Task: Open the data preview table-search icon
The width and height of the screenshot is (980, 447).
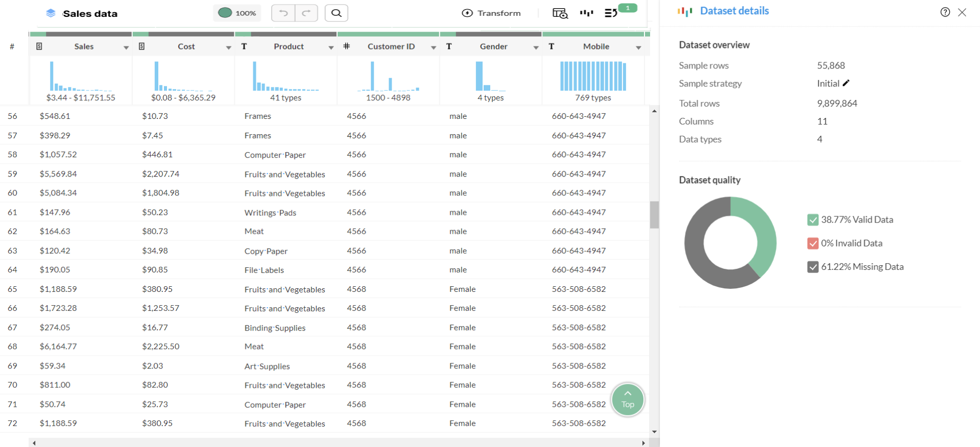Action: (560, 13)
